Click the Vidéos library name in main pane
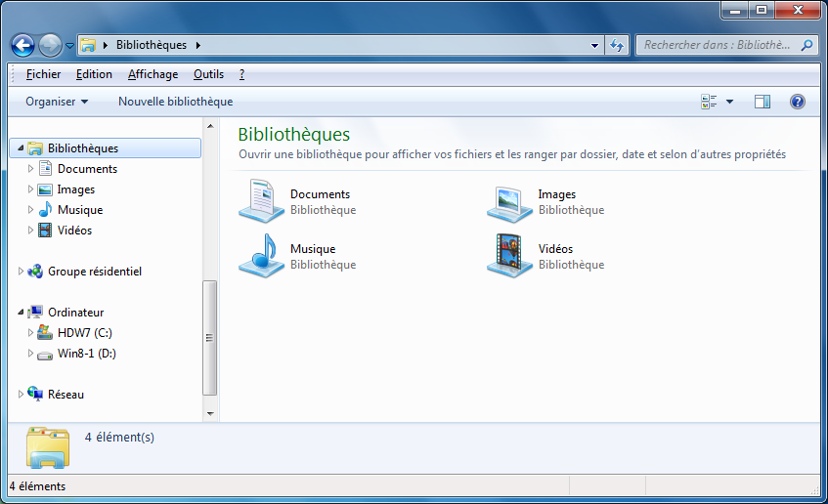Screen dimensions: 828x504 pos(555,249)
